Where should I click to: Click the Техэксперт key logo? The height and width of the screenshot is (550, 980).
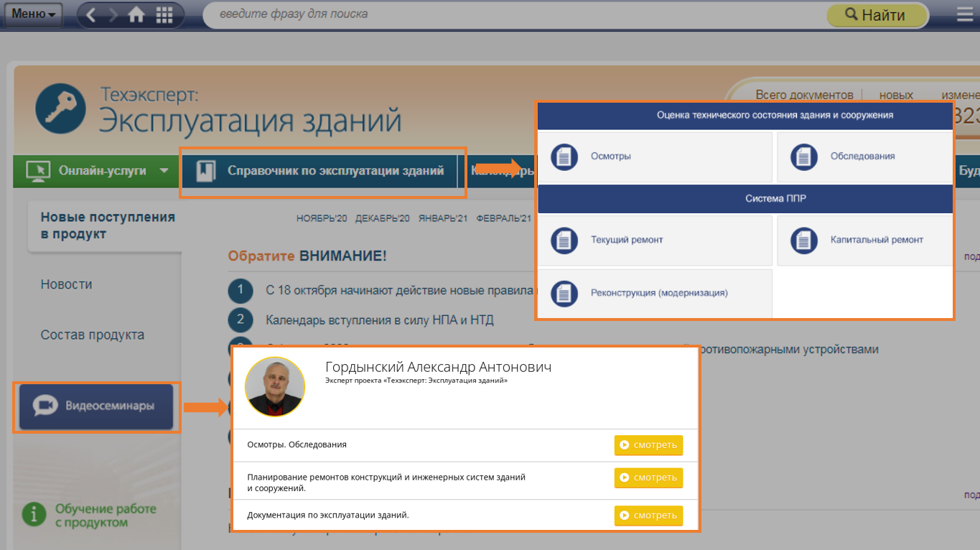pyautogui.click(x=60, y=108)
